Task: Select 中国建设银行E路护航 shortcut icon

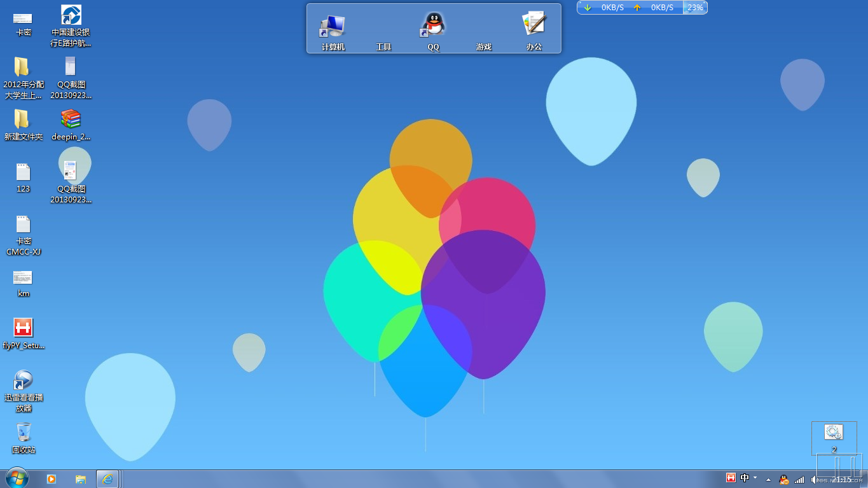Action: pos(71,26)
